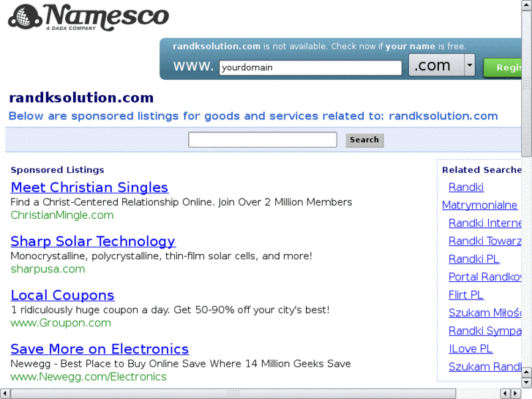Image resolution: width=532 pixels, height=399 pixels.
Task: Click horizontal scrollbar right arrow at far right
Action: [516, 394]
